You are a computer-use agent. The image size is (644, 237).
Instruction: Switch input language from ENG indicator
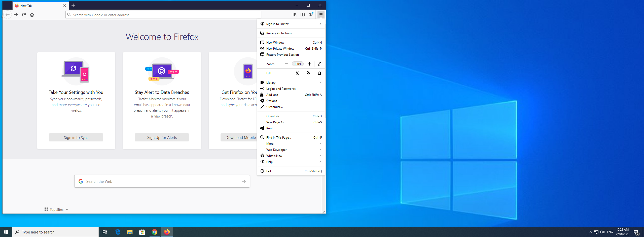point(610,232)
